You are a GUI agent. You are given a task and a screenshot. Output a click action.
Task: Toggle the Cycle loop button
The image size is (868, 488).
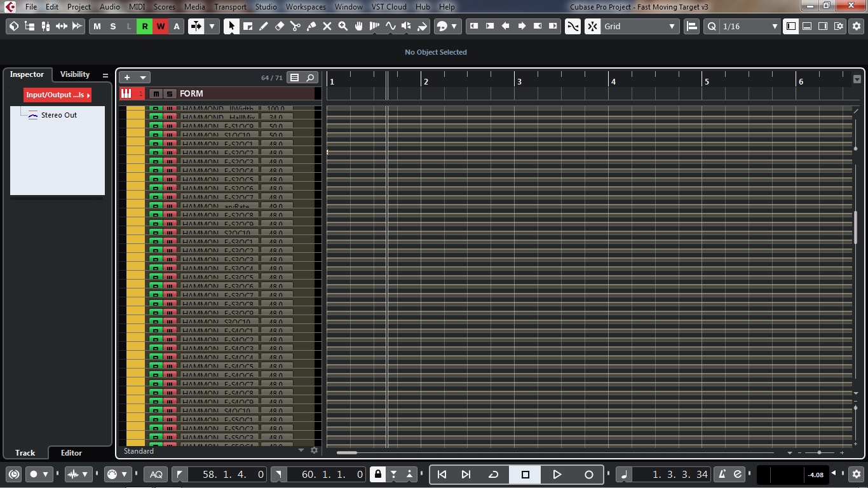coord(493,474)
